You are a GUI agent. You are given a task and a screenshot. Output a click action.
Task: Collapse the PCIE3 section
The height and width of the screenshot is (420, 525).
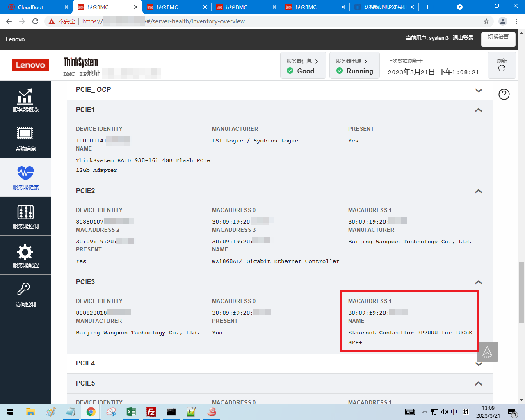478,282
